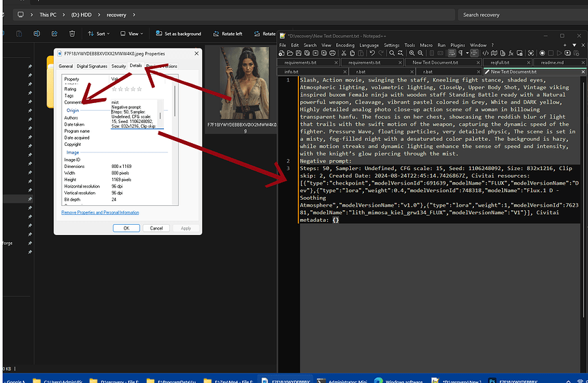Switch to the General tab in Properties
The image size is (588, 383).
[x=66, y=66]
